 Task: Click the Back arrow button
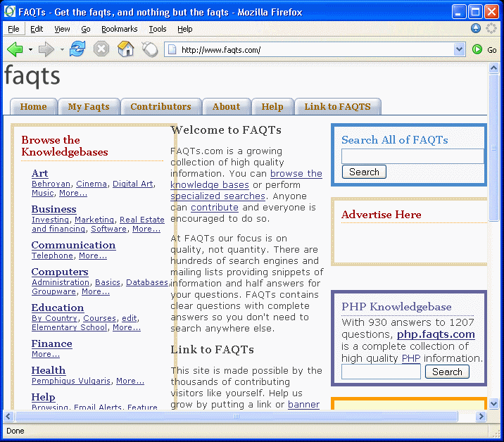(x=15, y=49)
